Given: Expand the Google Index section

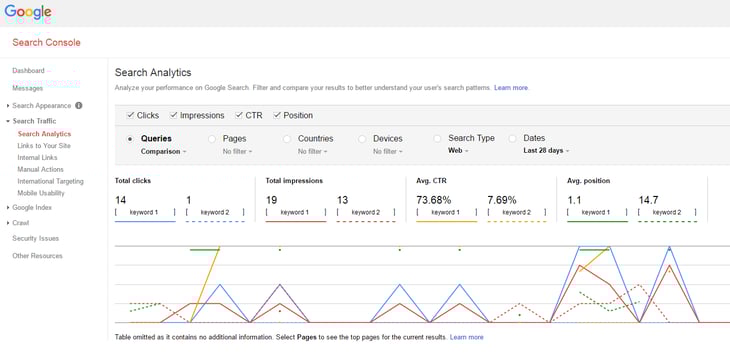Looking at the screenshot, I should [x=8, y=208].
